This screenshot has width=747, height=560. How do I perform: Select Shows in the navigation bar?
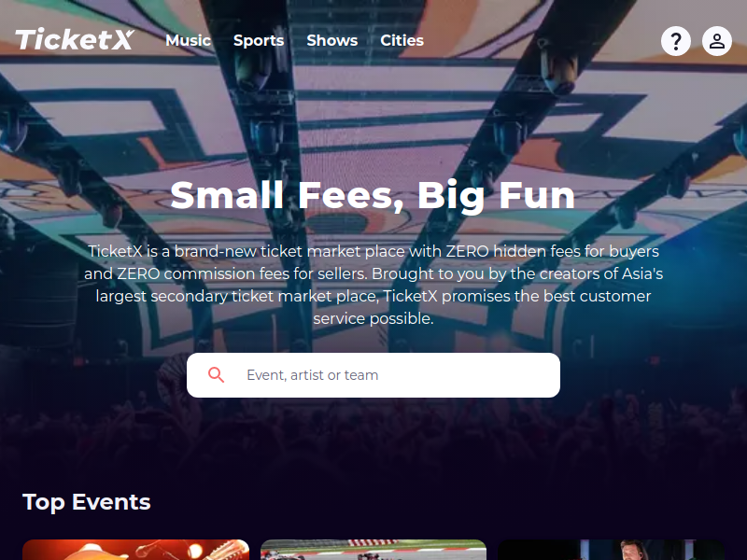(332, 40)
